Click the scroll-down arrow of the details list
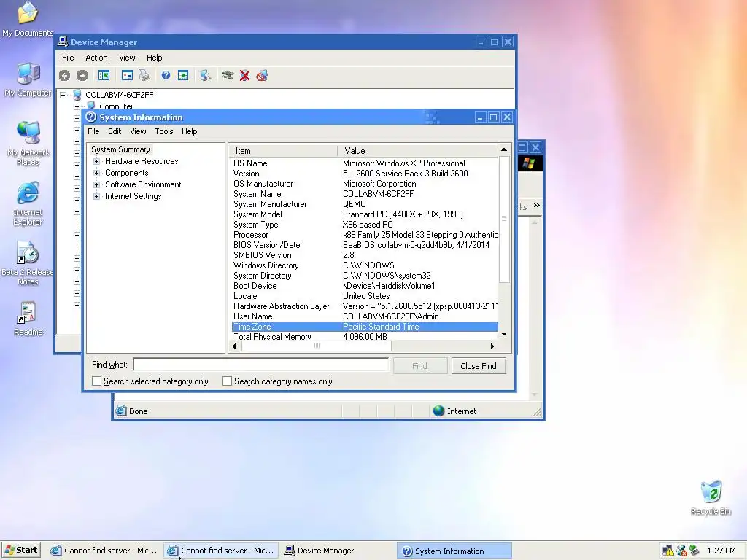Image resolution: width=747 pixels, height=560 pixels. tap(504, 334)
